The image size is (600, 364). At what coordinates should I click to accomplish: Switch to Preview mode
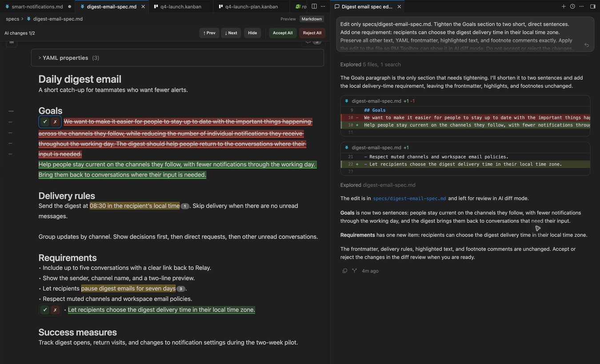pos(288,19)
